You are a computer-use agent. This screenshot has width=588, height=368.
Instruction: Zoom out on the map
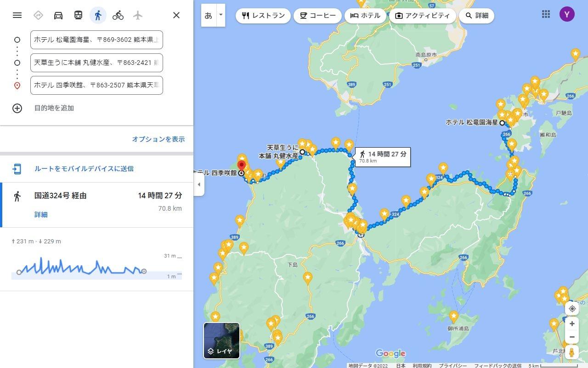[x=572, y=337]
